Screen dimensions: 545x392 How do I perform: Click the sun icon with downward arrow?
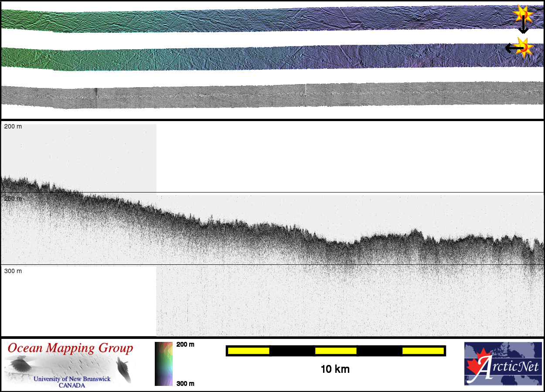[523, 14]
